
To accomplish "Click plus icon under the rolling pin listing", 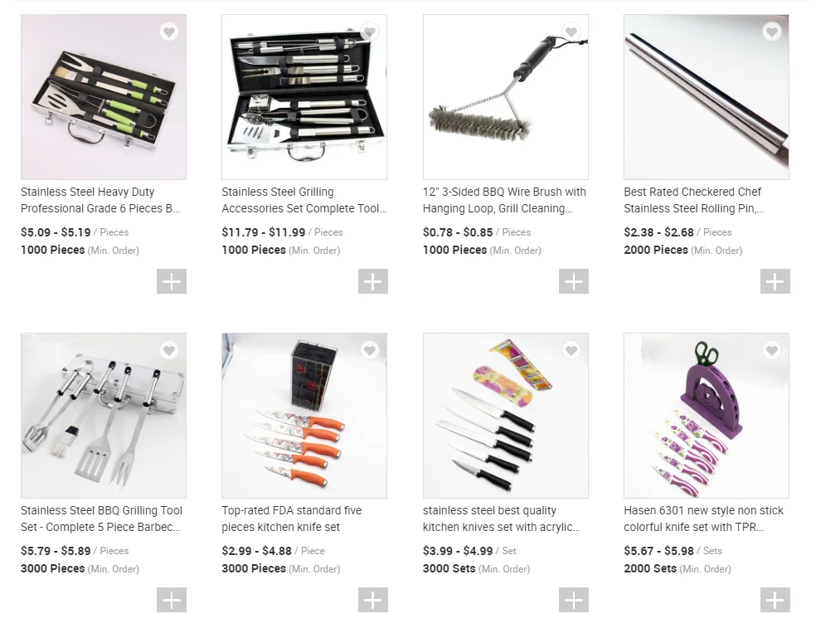I will pos(775,281).
